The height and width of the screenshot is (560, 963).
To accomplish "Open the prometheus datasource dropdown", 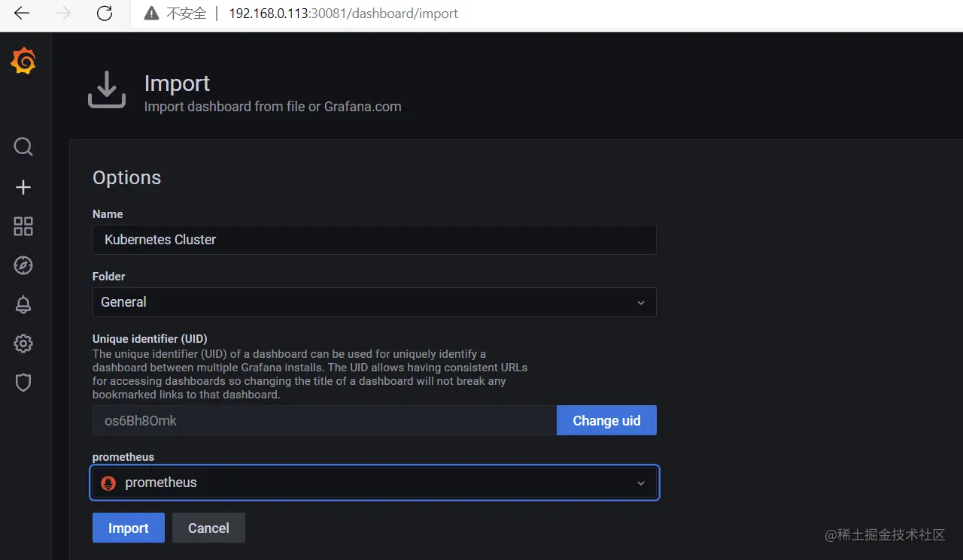I will [x=375, y=483].
